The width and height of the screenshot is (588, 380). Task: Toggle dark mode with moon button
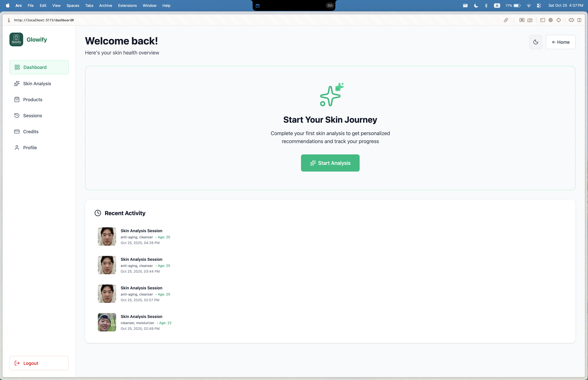tap(535, 42)
